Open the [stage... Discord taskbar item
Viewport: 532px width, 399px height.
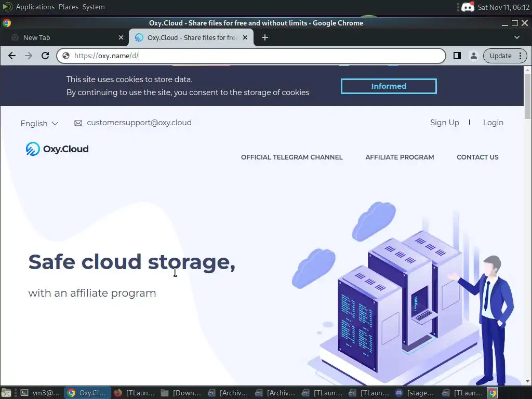pos(415,393)
